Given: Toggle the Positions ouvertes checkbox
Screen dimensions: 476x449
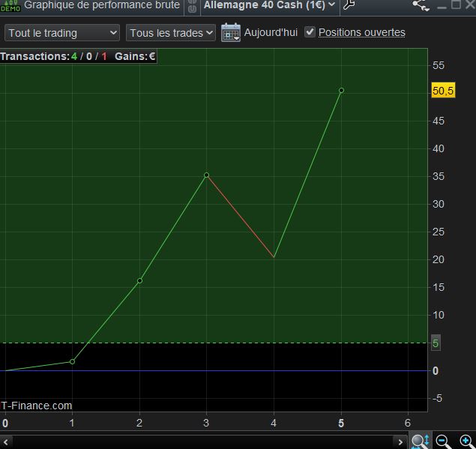Looking at the screenshot, I should 310,33.
